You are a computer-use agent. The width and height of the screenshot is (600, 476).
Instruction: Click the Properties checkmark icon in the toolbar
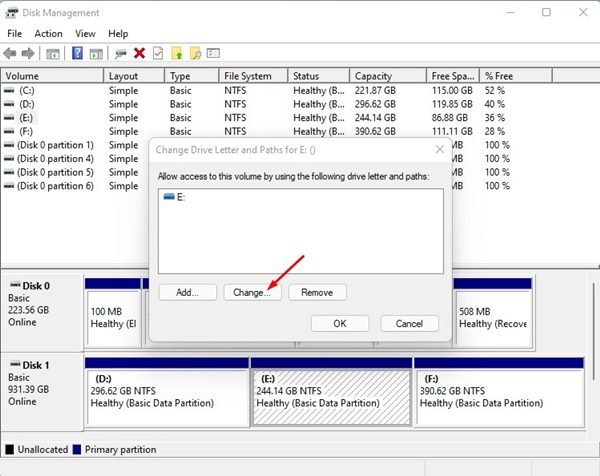point(157,53)
